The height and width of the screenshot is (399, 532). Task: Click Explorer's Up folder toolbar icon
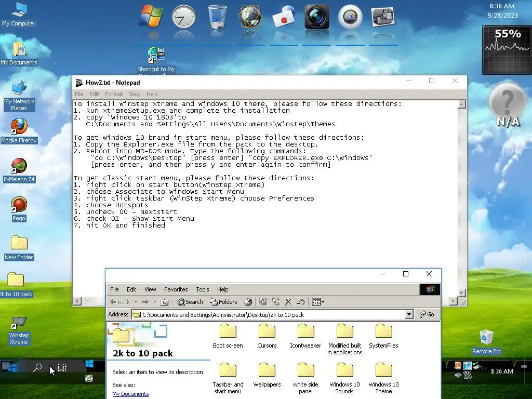(x=165, y=302)
